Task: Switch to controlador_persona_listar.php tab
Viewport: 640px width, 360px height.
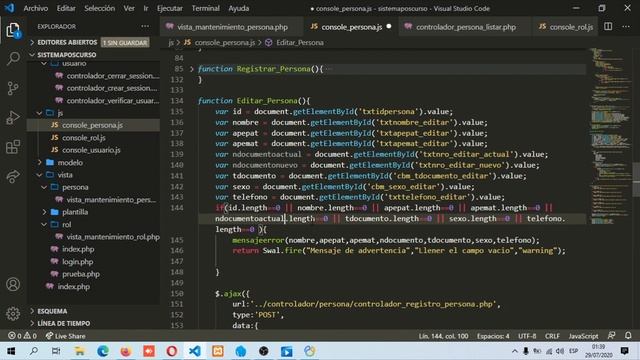Action: [x=465, y=27]
